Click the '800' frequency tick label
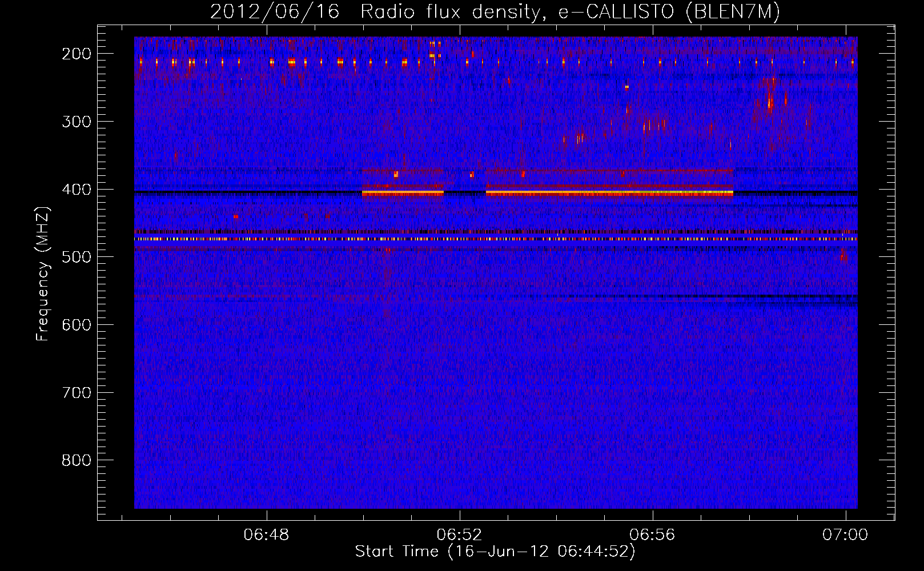Image resolution: width=924 pixels, height=571 pixels. coord(77,460)
